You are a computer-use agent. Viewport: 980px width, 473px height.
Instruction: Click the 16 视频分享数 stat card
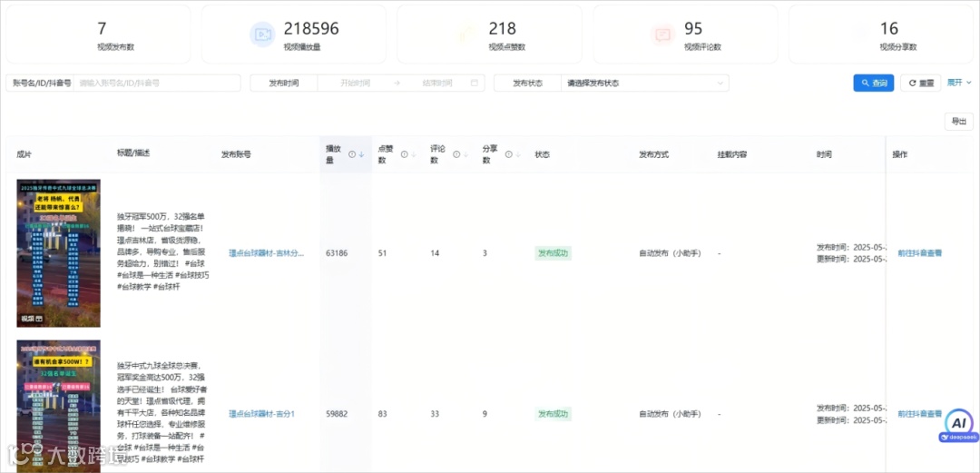click(880, 34)
